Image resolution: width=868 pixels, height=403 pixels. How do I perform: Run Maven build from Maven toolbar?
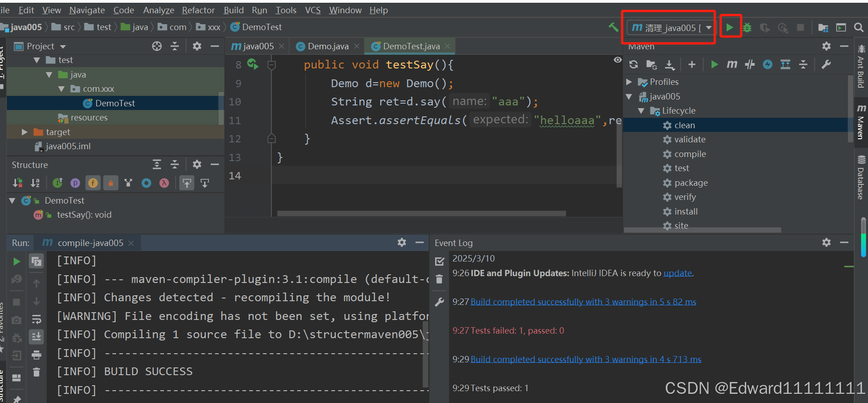click(x=714, y=65)
